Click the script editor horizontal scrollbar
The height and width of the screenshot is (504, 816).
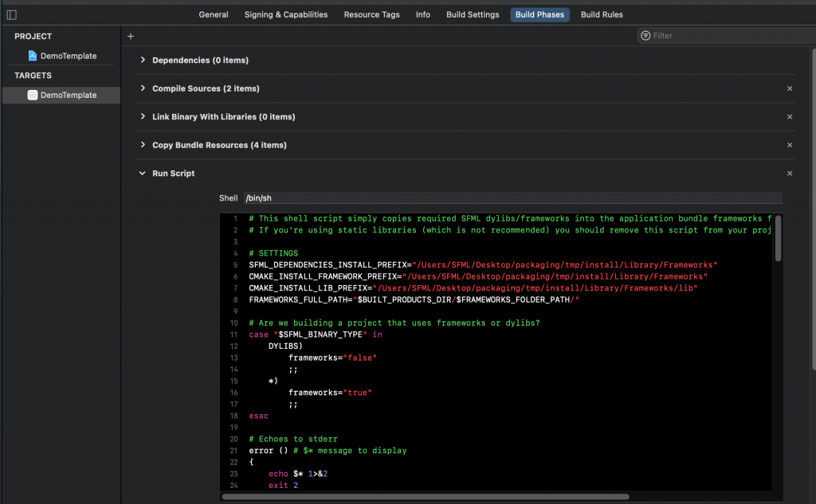(x=426, y=497)
